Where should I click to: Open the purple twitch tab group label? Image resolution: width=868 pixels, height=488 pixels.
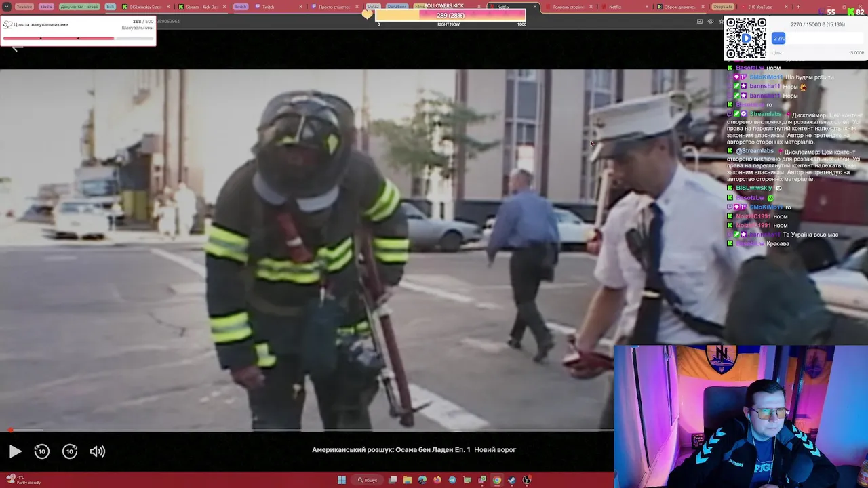click(x=241, y=7)
